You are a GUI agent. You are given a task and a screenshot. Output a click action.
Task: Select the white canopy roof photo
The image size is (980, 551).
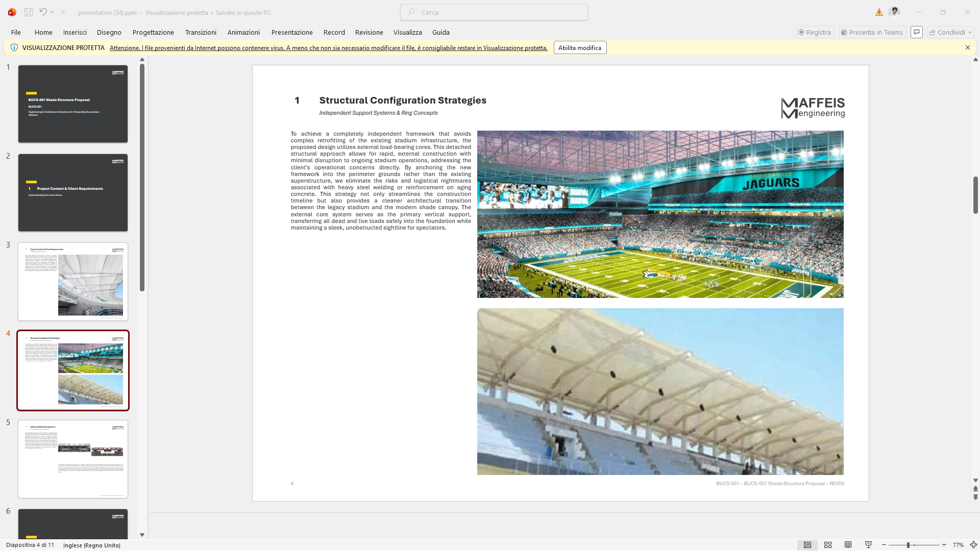(x=660, y=391)
